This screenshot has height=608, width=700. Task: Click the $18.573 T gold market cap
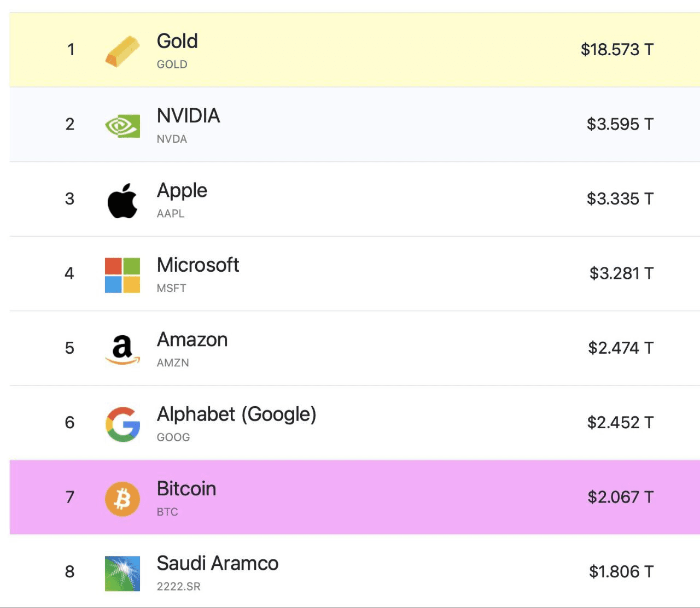coord(617,50)
